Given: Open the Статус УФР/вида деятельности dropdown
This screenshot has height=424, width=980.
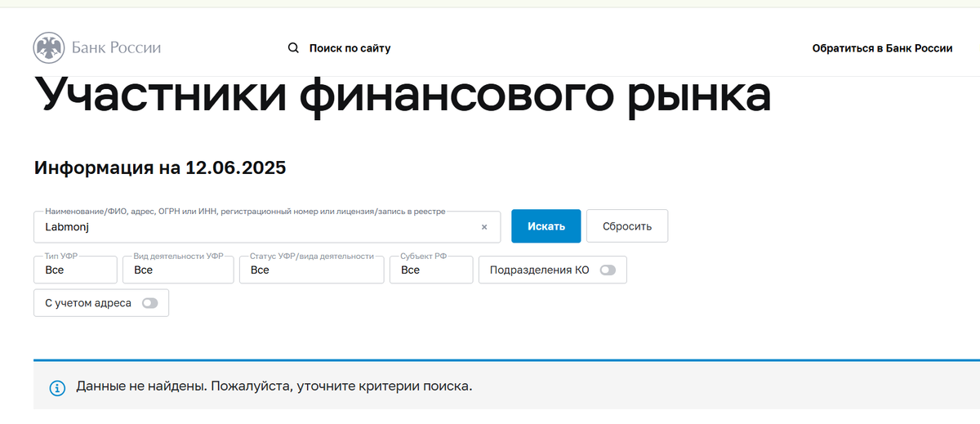Looking at the screenshot, I should (x=311, y=270).
